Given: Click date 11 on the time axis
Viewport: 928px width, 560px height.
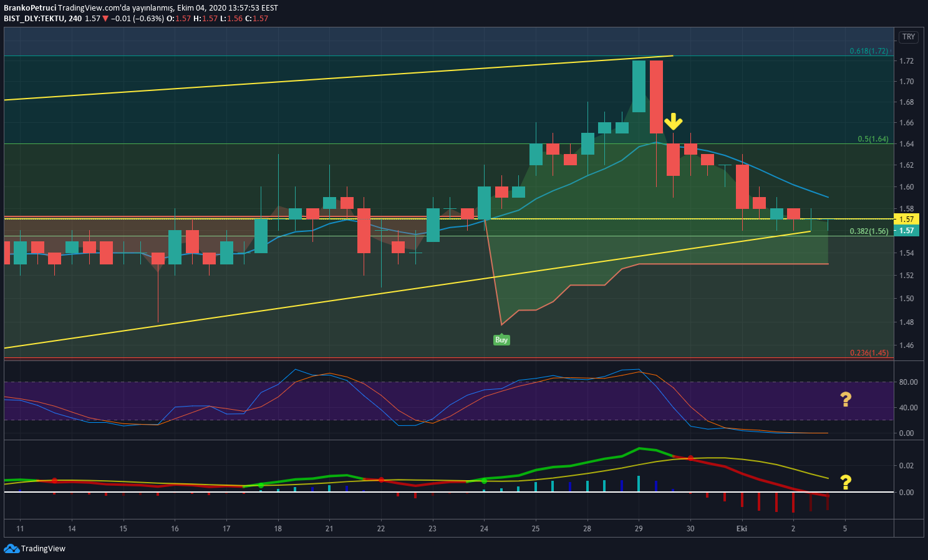Looking at the screenshot, I should click(20, 529).
